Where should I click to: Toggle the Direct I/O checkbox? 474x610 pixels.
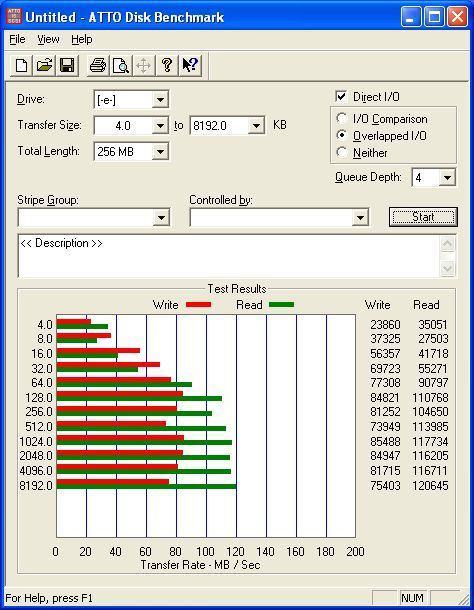[341, 96]
